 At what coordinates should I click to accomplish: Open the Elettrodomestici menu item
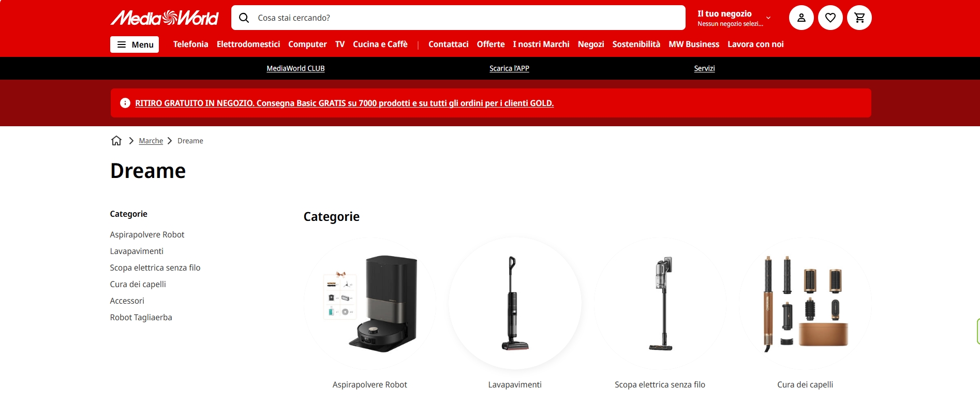(x=248, y=44)
